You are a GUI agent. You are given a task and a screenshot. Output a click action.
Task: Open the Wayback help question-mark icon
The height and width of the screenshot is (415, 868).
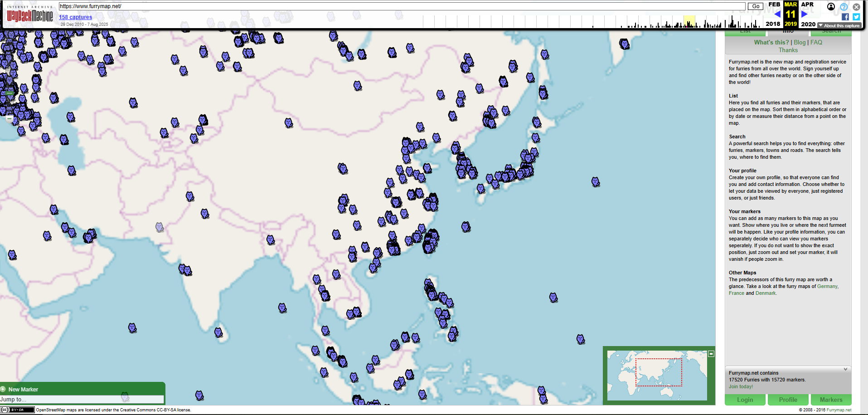[x=844, y=7]
